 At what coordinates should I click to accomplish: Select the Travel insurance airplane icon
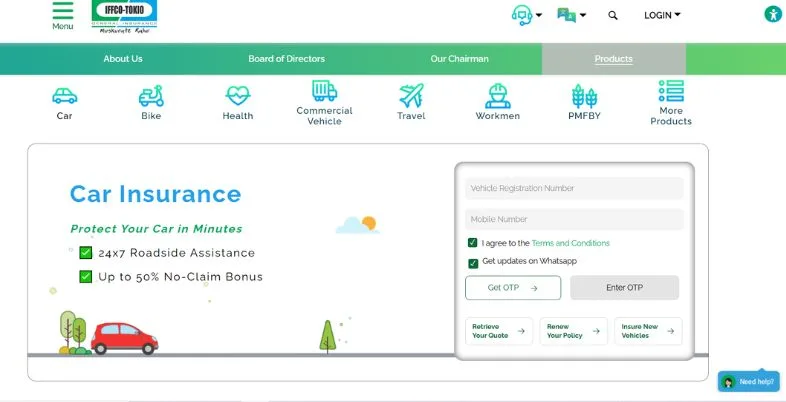click(x=412, y=95)
